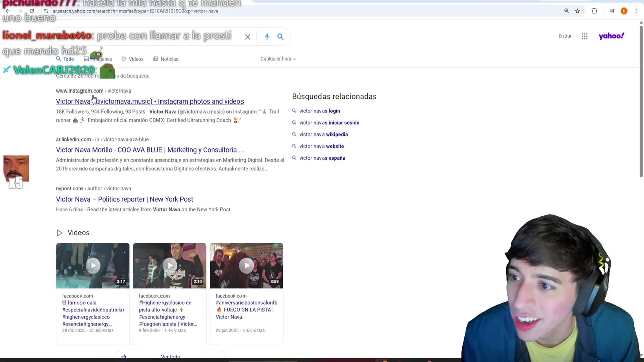This screenshot has height=362, width=644.
Task: Click the Entrar sign-in link
Action: (x=565, y=36)
